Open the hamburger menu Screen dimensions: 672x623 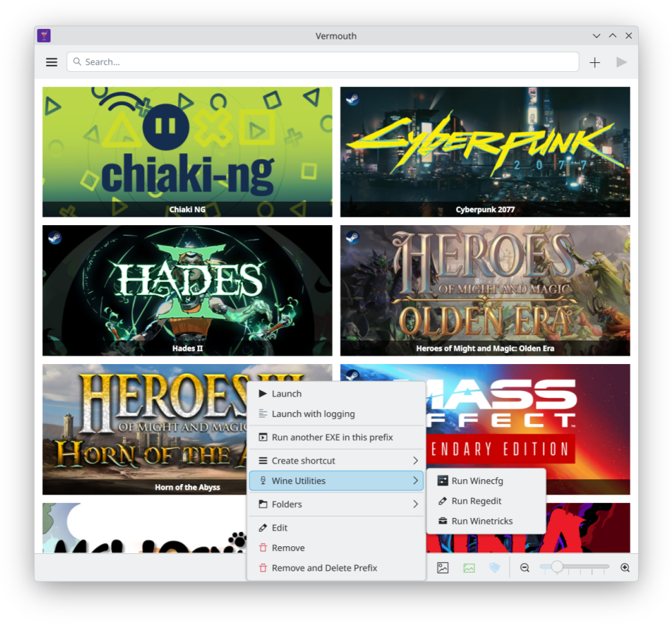point(51,62)
